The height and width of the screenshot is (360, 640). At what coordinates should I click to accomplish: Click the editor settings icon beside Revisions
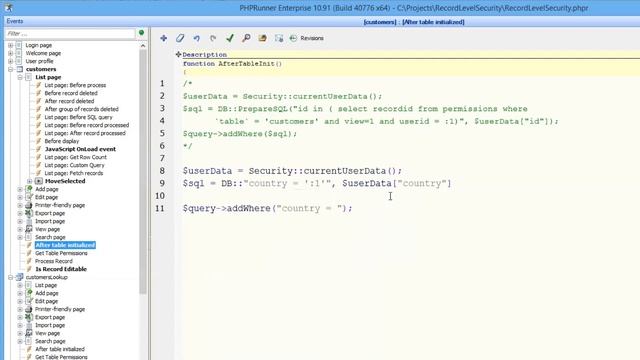[279, 38]
